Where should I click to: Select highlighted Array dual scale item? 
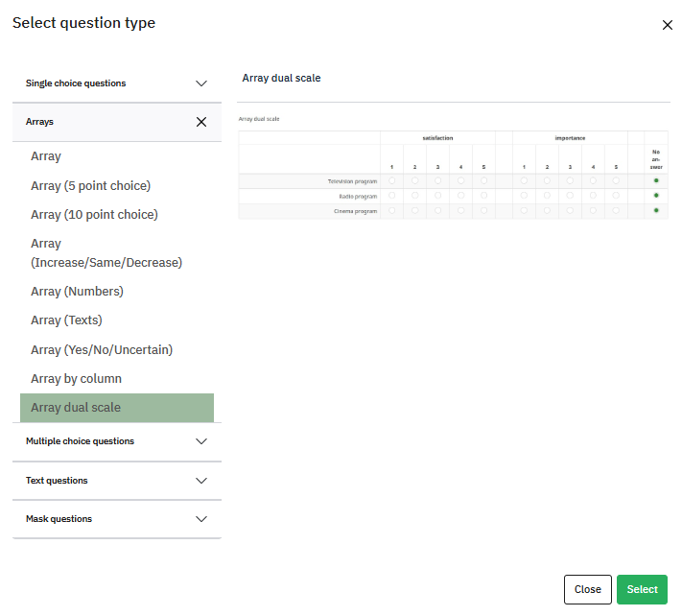pos(76,408)
